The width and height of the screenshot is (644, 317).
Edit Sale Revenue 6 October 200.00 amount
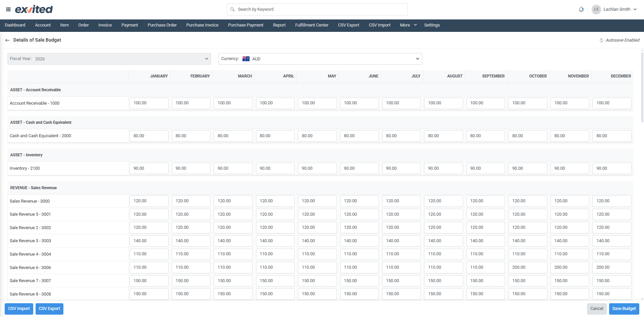coord(528,267)
